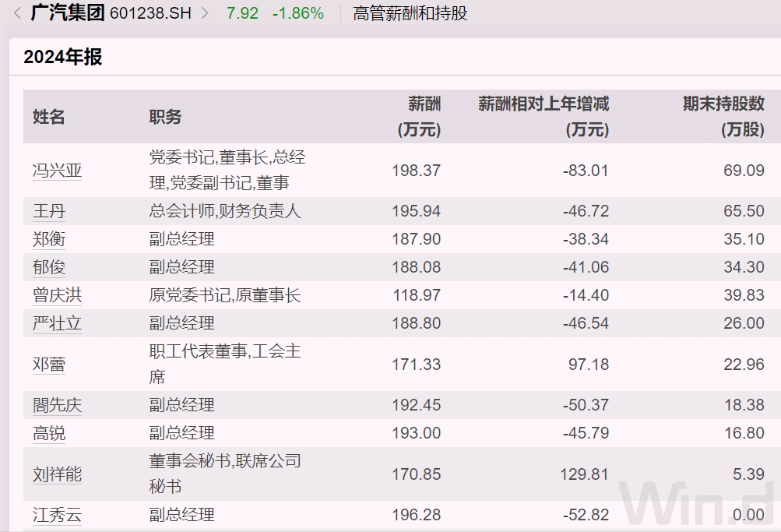
Task: Click the forward arrow after 601238.SH
Action: [x=205, y=13]
